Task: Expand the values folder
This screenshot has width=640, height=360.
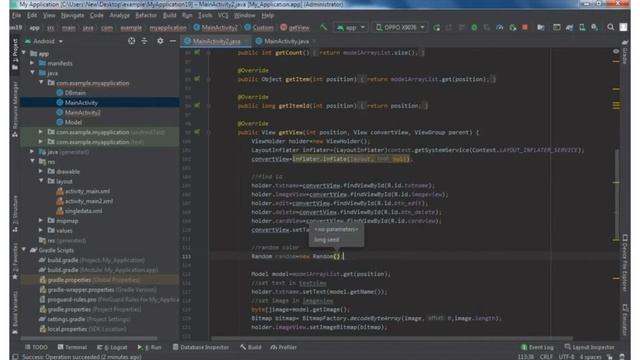Action: [41, 230]
